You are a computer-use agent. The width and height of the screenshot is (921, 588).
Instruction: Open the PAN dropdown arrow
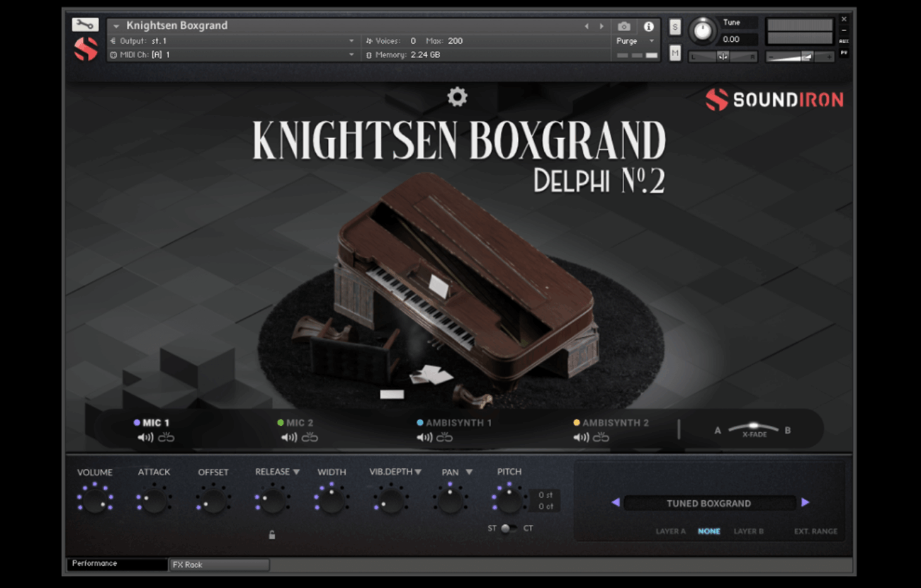(469, 472)
